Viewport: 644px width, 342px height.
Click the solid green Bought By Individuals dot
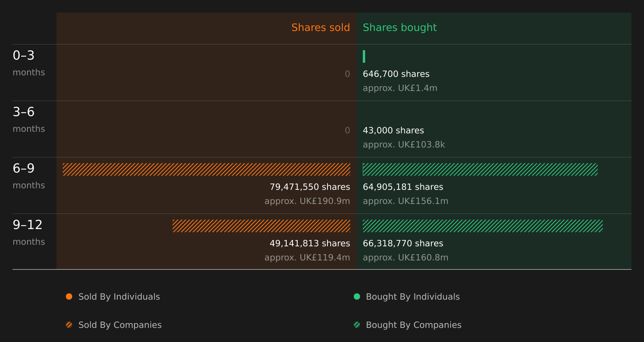pos(357,297)
